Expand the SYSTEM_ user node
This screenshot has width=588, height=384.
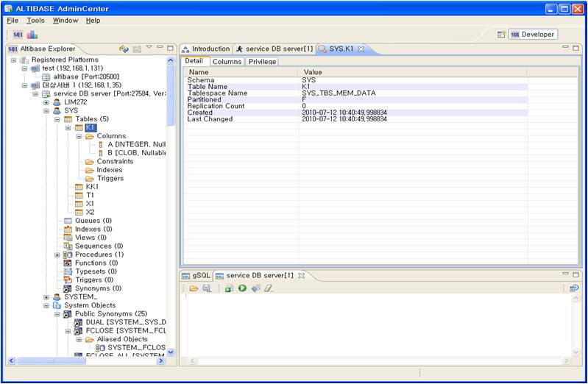pos(46,297)
